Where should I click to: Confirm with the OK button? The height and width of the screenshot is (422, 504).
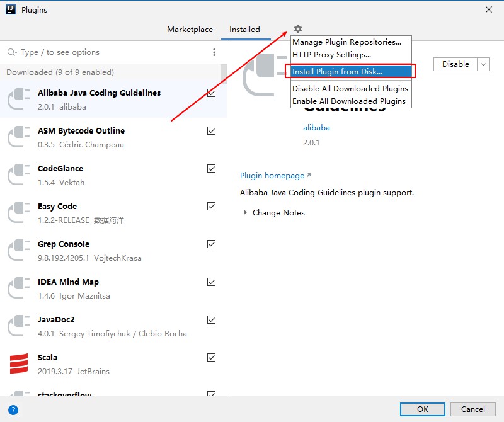point(422,409)
